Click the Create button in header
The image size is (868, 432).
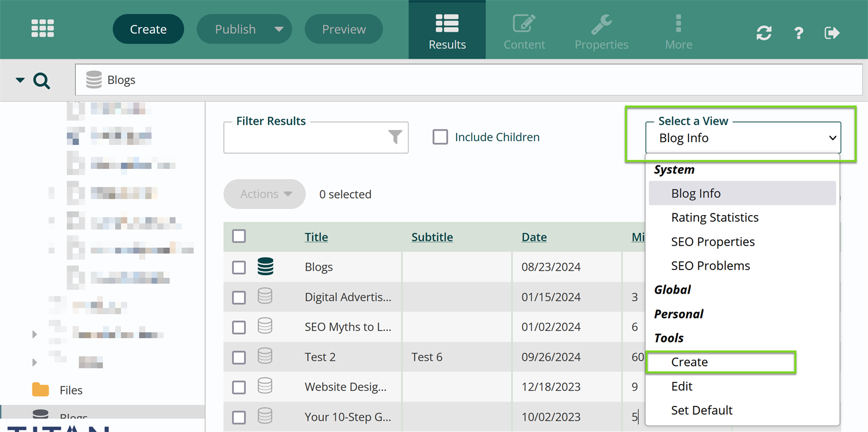(148, 29)
